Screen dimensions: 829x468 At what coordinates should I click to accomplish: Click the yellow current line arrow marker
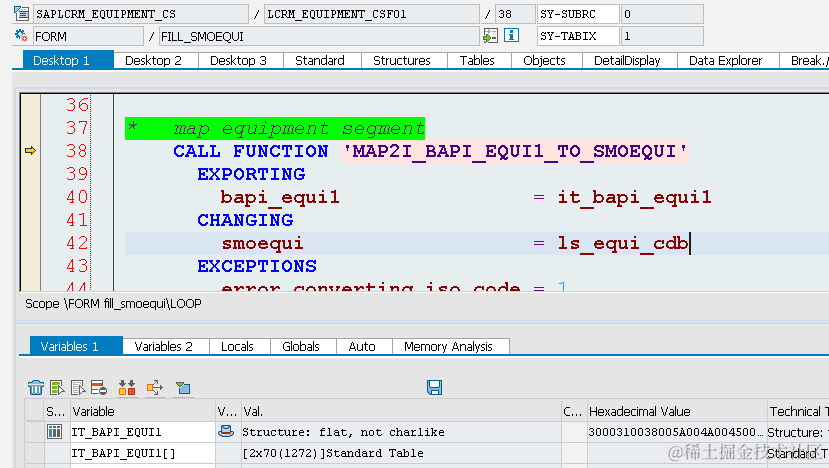[x=30, y=151]
